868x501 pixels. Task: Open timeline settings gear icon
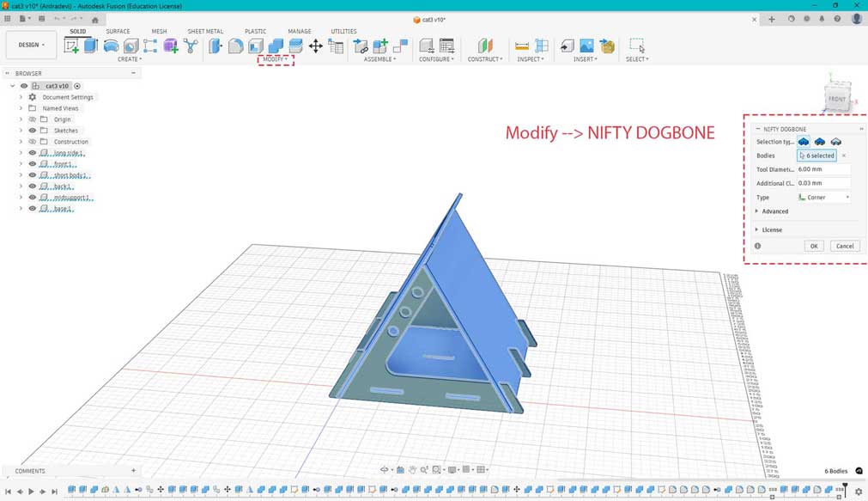pyautogui.click(x=859, y=491)
